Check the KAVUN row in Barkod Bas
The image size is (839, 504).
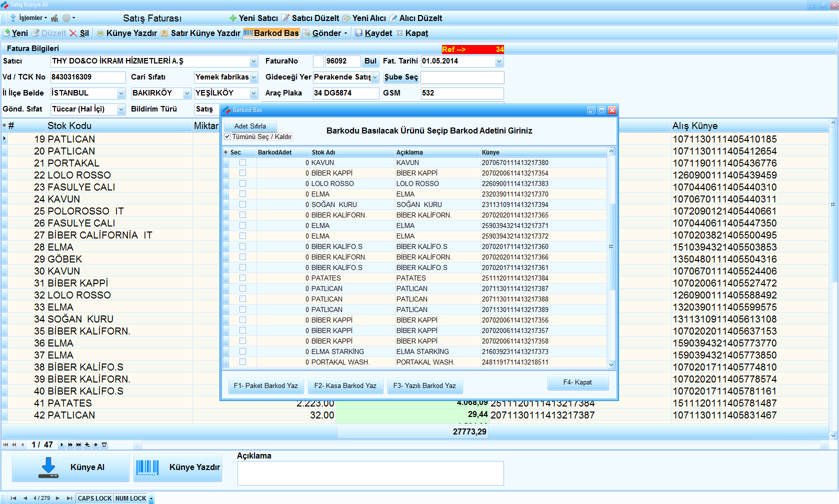(242, 162)
